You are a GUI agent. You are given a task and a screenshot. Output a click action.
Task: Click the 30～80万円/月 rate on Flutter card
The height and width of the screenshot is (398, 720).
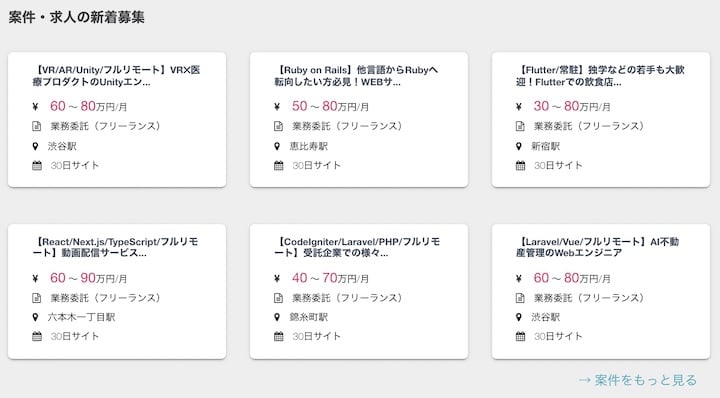coord(572,107)
